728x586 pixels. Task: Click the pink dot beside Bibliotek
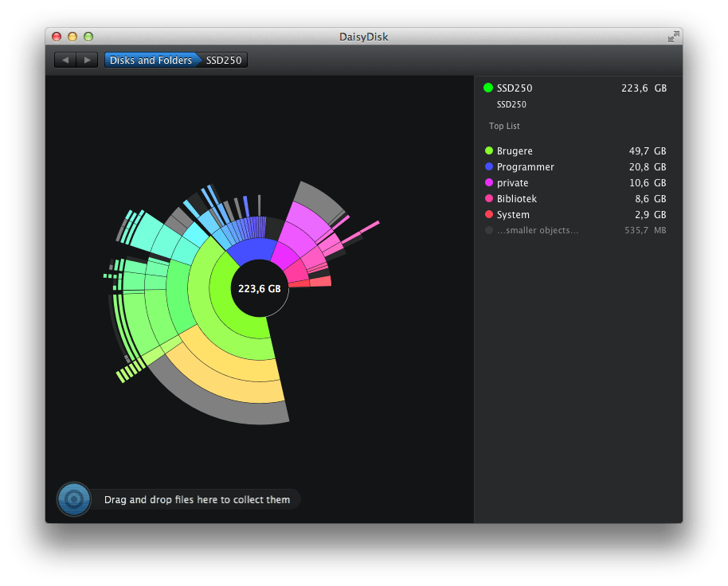tap(487, 198)
